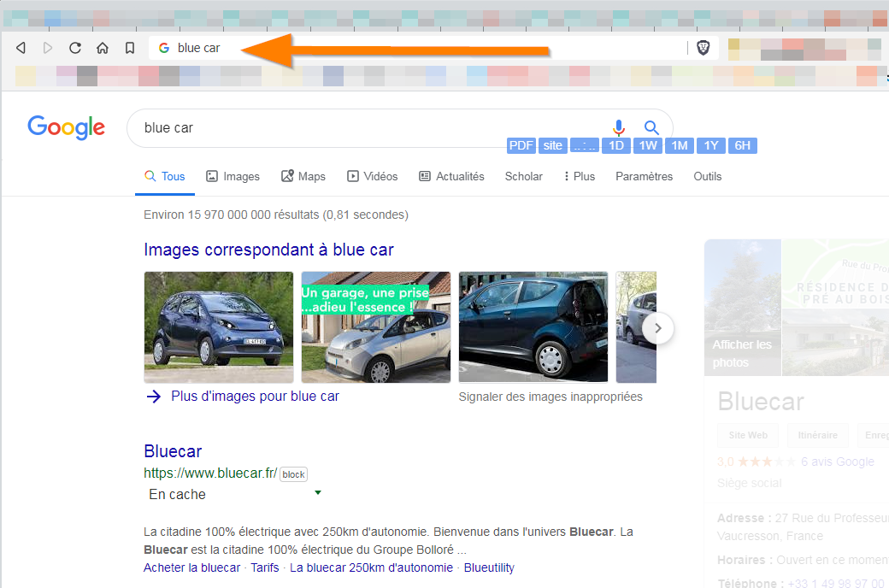Open the blue Bluecar on grass thumbnail

tap(219, 327)
